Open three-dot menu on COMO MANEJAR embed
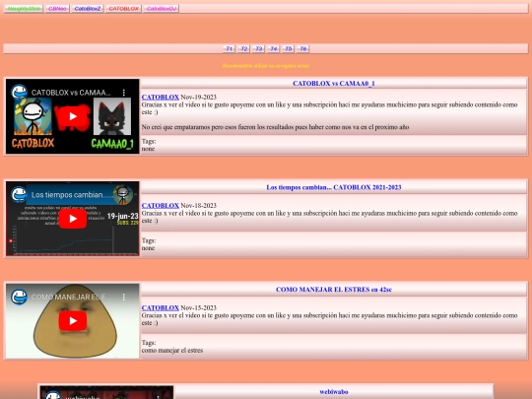The image size is (532, 399). tap(124, 297)
